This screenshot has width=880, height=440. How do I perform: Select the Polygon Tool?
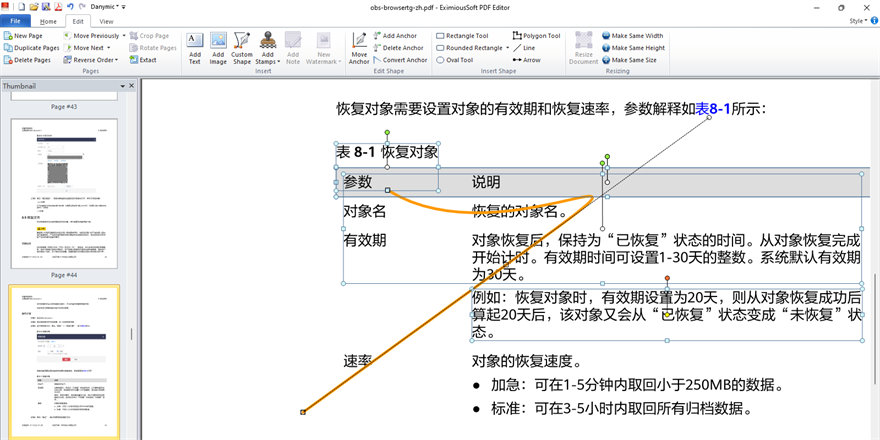point(537,36)
